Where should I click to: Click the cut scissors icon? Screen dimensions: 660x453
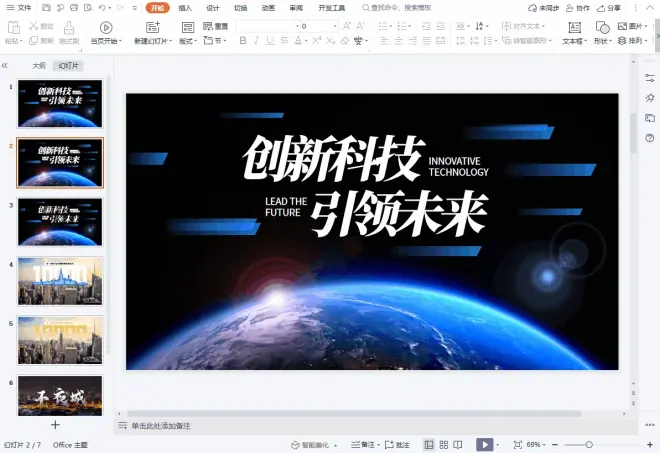(34, 26)
